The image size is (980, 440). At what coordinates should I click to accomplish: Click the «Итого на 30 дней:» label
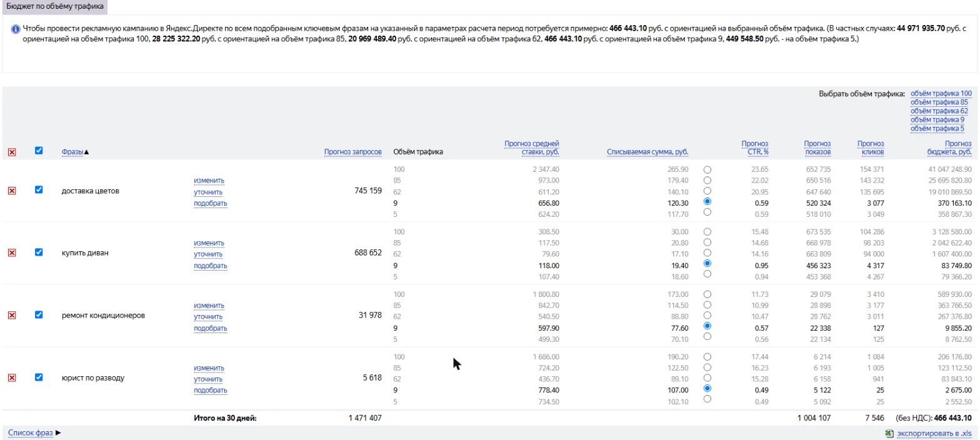pos(225,418)
